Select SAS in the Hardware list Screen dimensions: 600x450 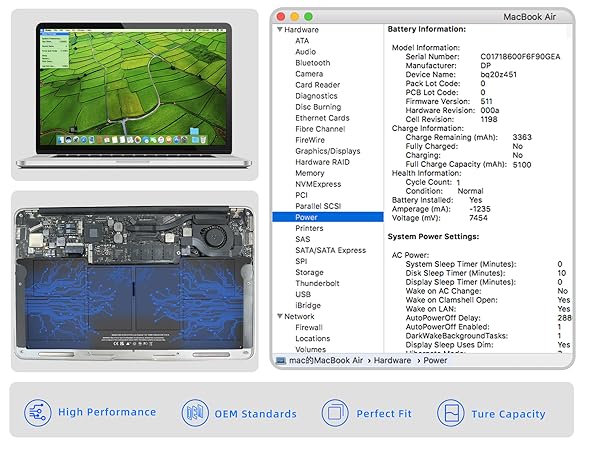[302, 239]
